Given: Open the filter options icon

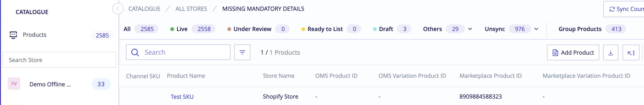Looking at the screenshot, I should pos(242,52).
